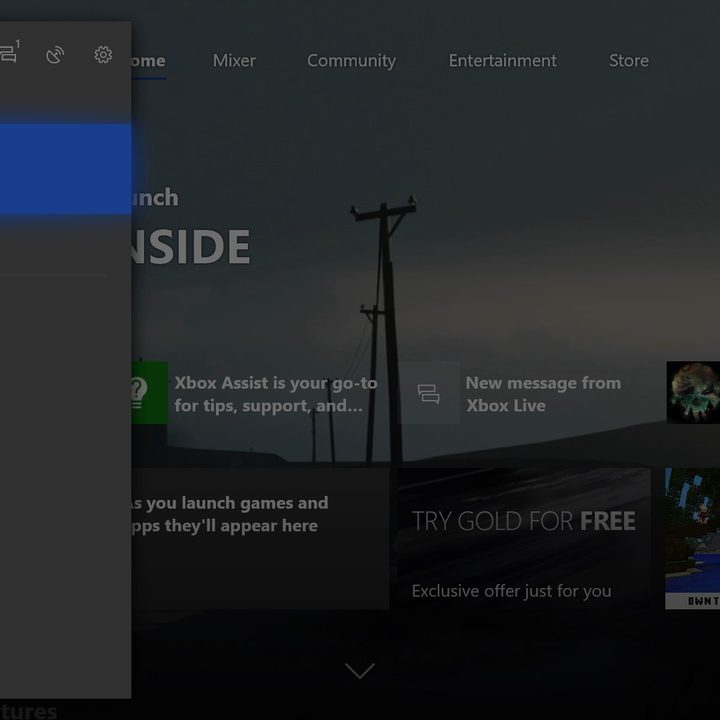Open Xbox Assist tips and support text
This screenshot has width=720, height=720.
(276, 394)
